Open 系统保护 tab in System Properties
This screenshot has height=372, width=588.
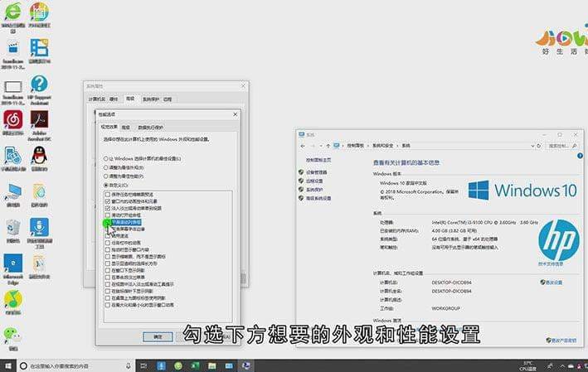click(x=151, y=99)
